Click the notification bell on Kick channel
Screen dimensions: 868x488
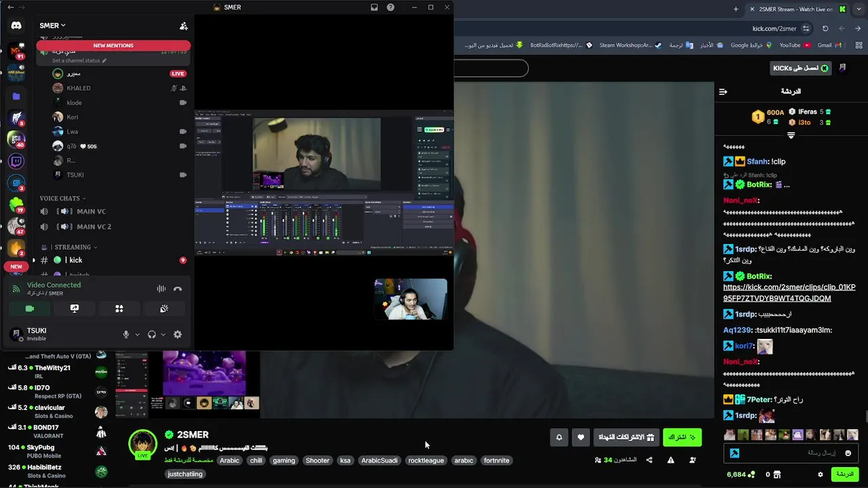click(x=559, y=437)
